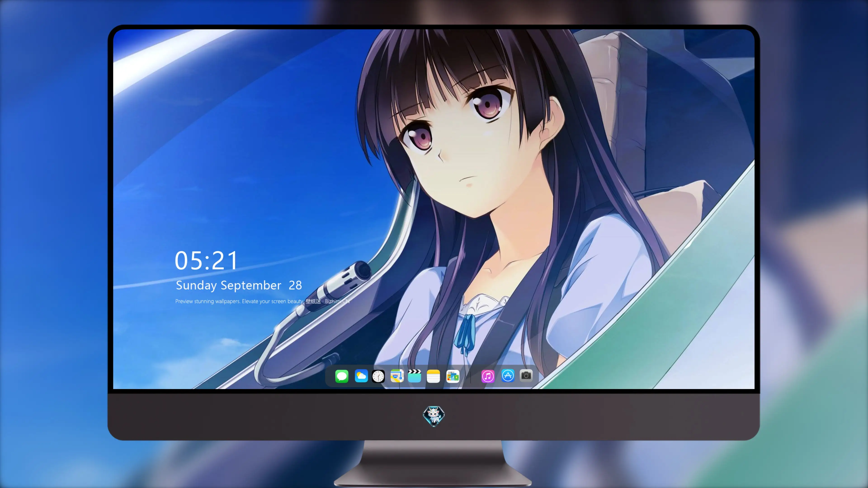Open the blue App Store icon
The image size is (868, 488).
tap(508, 375)
